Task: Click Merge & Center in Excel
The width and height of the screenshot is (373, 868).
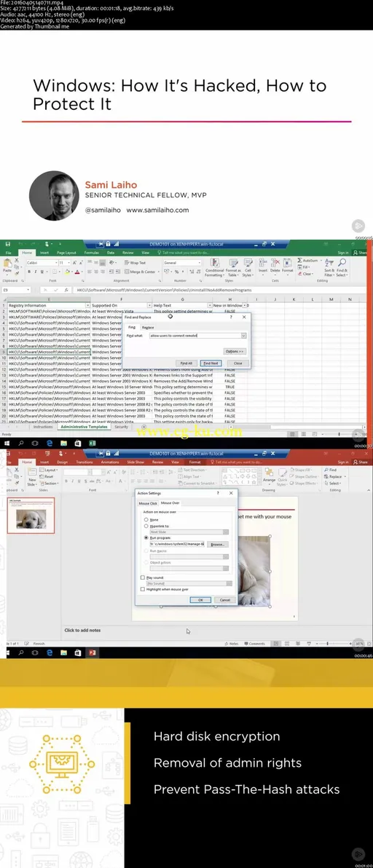Action: pyautogui.click(x=140, y=272)
